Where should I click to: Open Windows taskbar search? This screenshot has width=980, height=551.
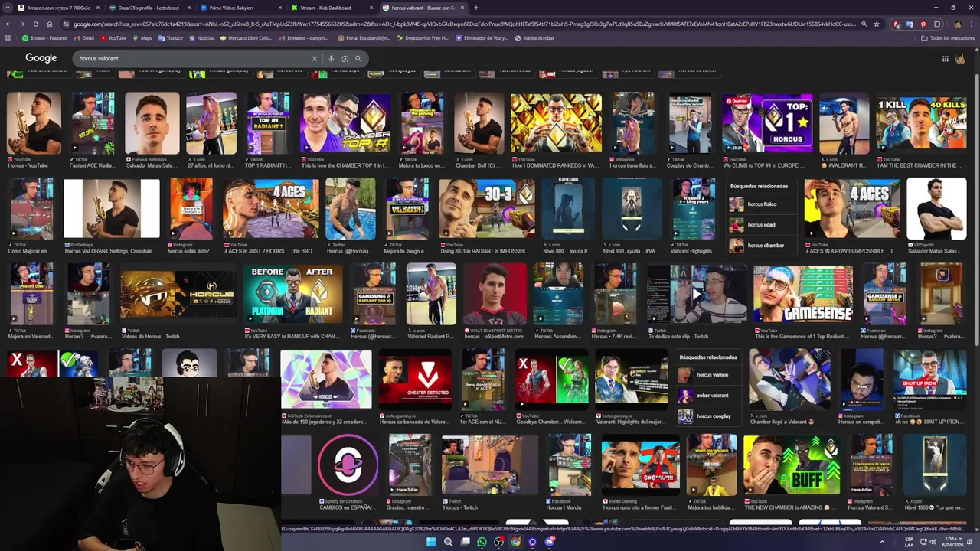coord(448,542)
